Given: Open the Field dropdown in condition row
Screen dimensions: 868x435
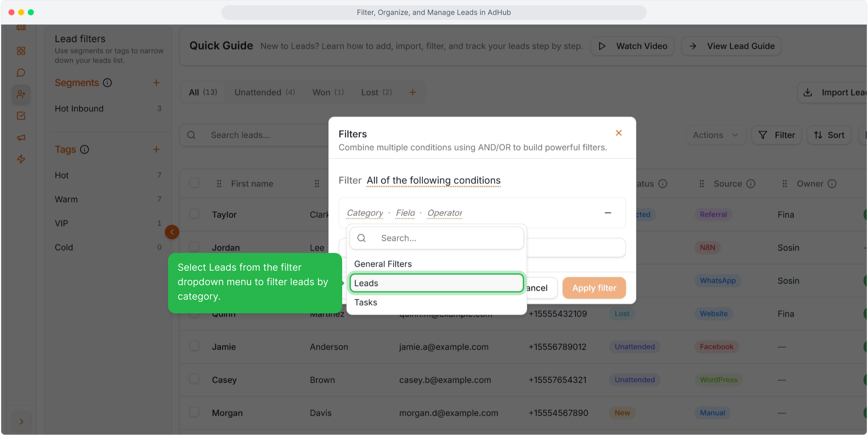Looking at the screenshot, I should tap(405, 213).
